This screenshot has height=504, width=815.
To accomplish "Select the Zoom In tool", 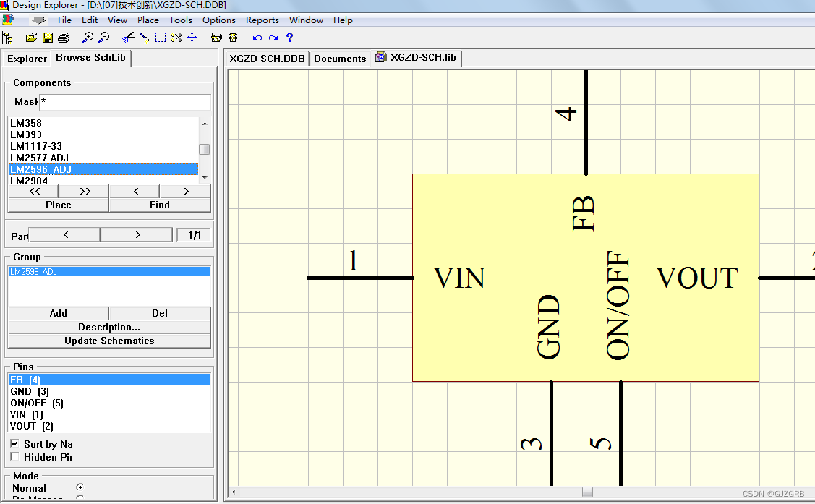I will coord(87,38).
